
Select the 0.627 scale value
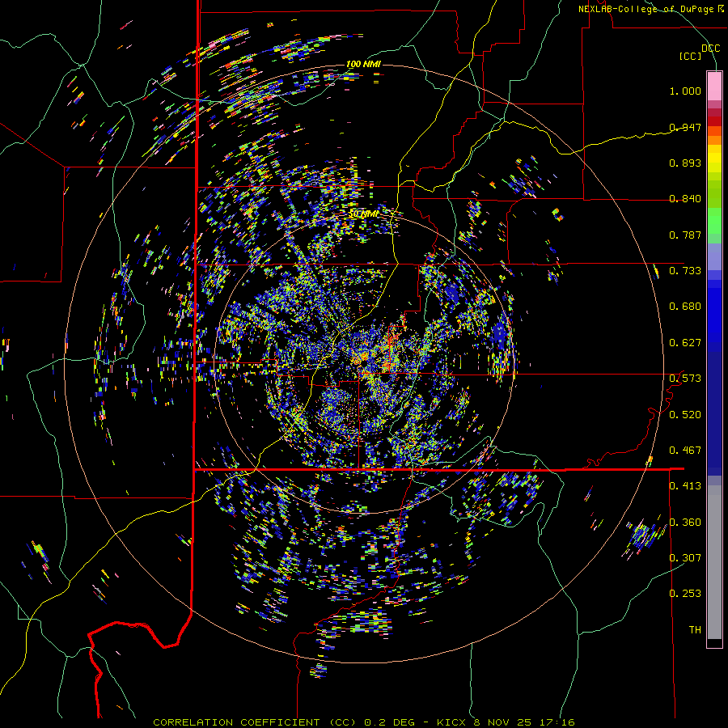[x=685, y=343]
